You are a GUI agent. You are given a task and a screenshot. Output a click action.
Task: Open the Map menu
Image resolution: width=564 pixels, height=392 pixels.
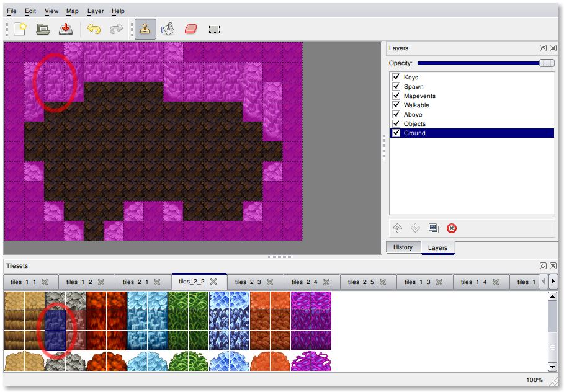tap(73, 11)
